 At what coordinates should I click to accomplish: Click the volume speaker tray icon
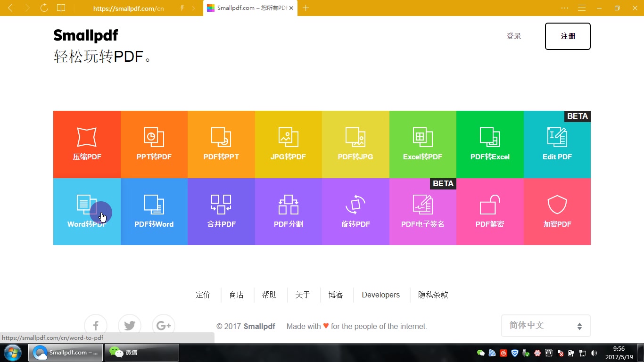[x=594, y=353]
